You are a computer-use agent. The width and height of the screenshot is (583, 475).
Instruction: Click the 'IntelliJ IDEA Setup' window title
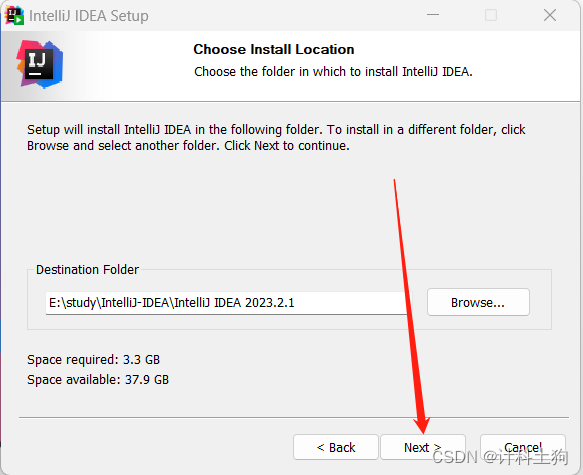89,16
